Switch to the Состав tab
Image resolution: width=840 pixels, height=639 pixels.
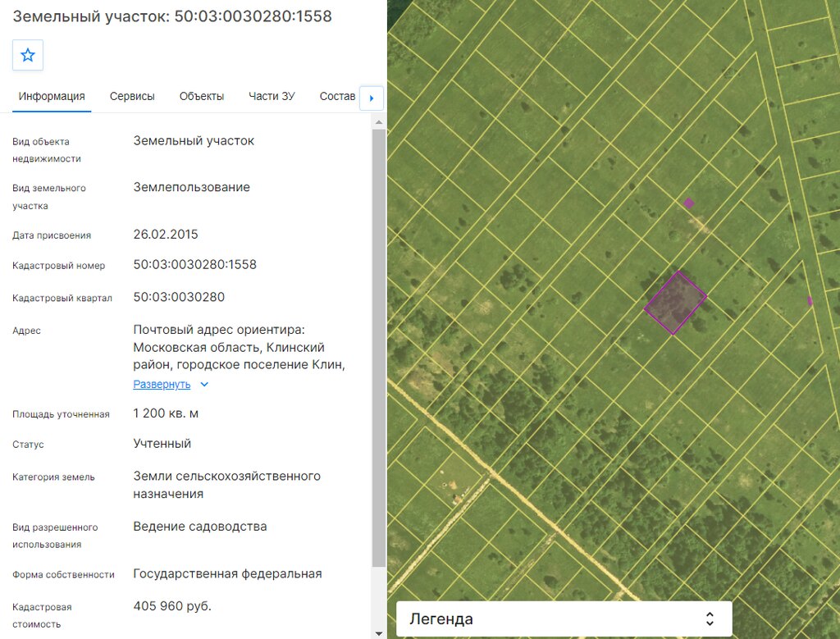[x=337, y=97]
